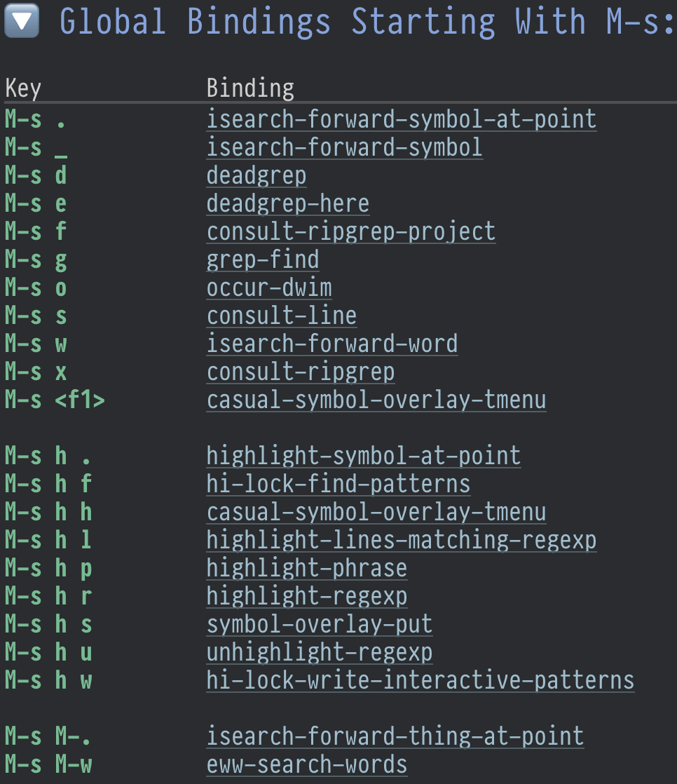Viewport: 677px width, 784px height.
Task: Click the consult-line binding link
Action: pos(281,316)
